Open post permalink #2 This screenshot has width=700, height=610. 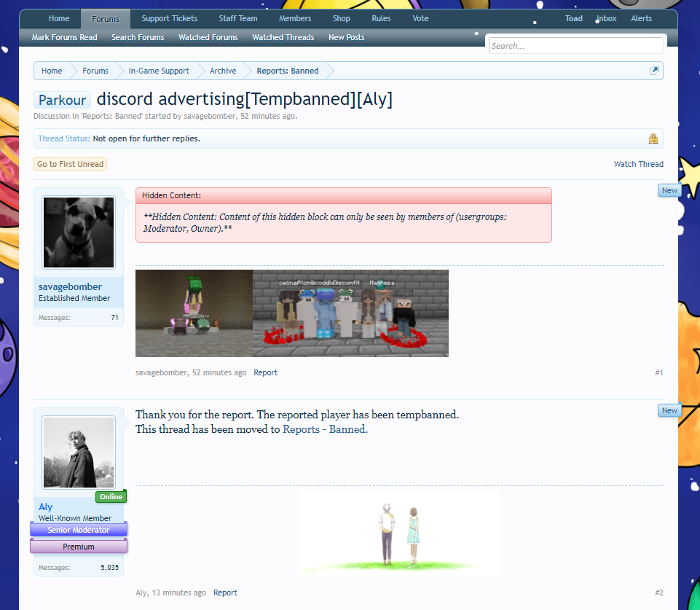click(659, 593)
